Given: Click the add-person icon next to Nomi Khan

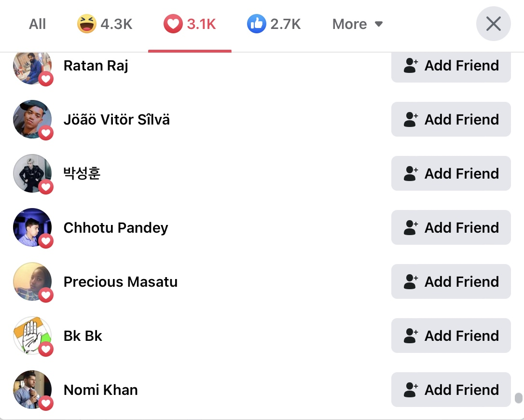Looking at the screenshot, I should (x=411, y=390).
